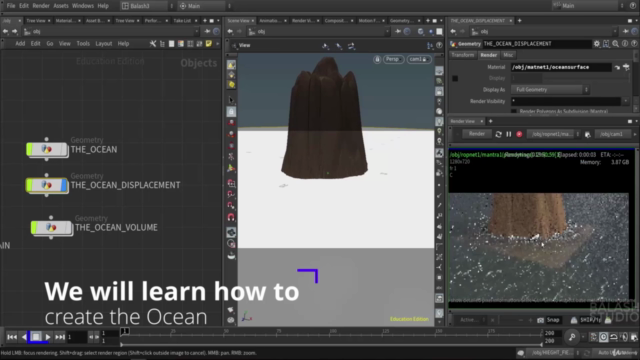This screenshot has width=640, height=360.
Task: Click the red stop render icon
Action: (x=519, y=134)
